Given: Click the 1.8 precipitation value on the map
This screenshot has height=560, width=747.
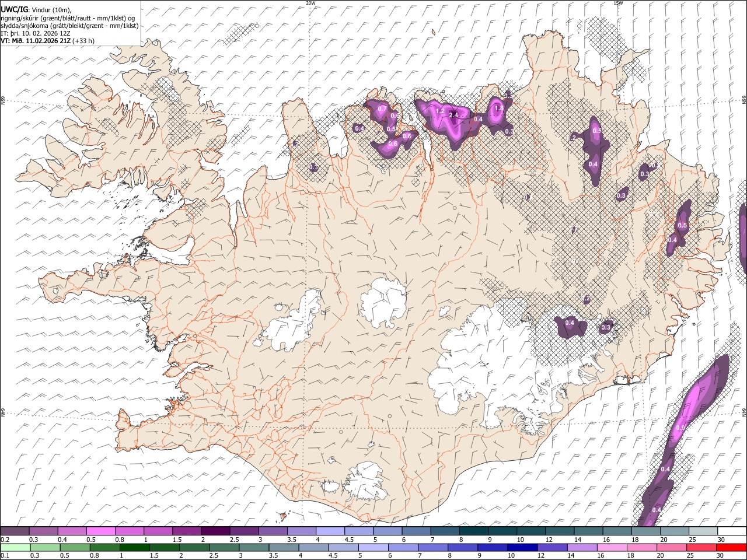Looking at the screenshot, I should coord(499,108).
